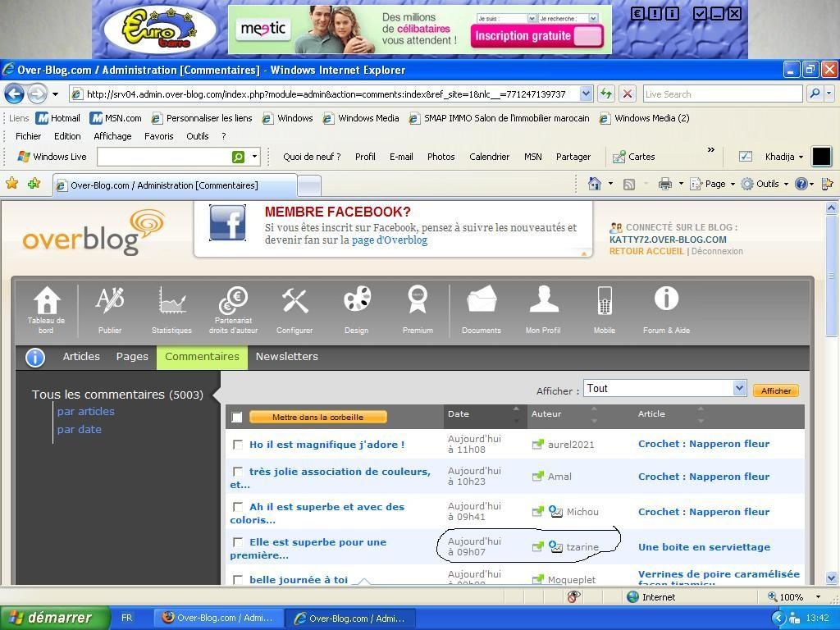The image size is (840, 630).
Task: Click the RSS feeds icon
Action: point(629,185)
